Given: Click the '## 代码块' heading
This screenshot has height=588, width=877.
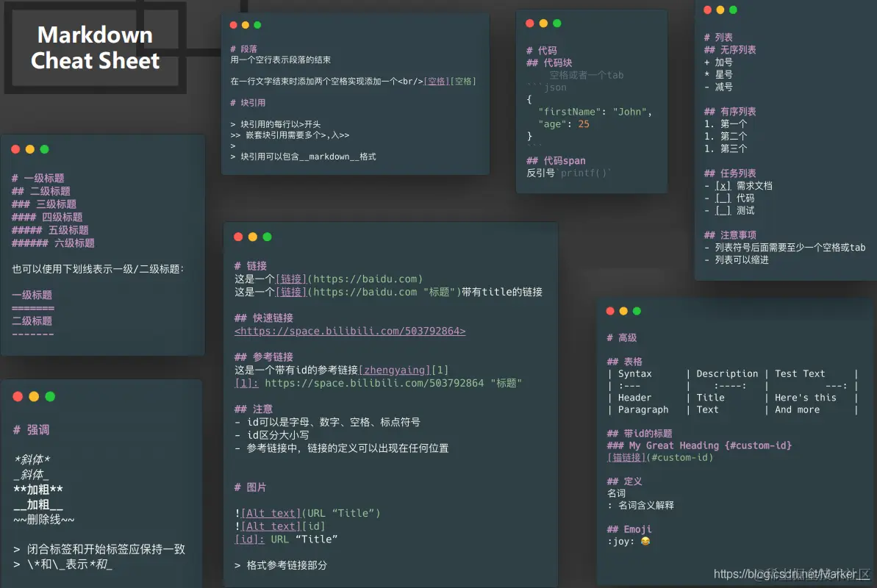Looking at the screenshot, I should click(x=549, y=62).
